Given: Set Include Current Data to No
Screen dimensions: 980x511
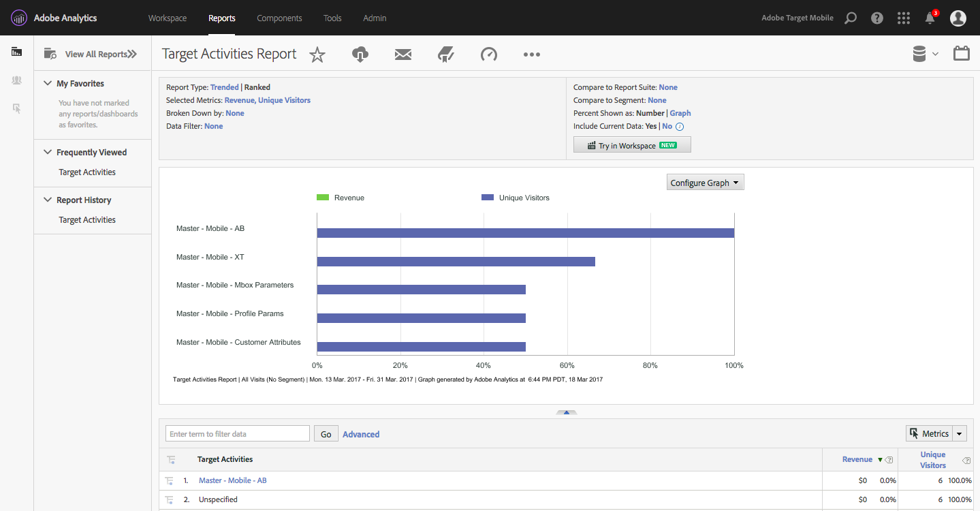Looking at the screenshot, I should click(x=667, y=126).
